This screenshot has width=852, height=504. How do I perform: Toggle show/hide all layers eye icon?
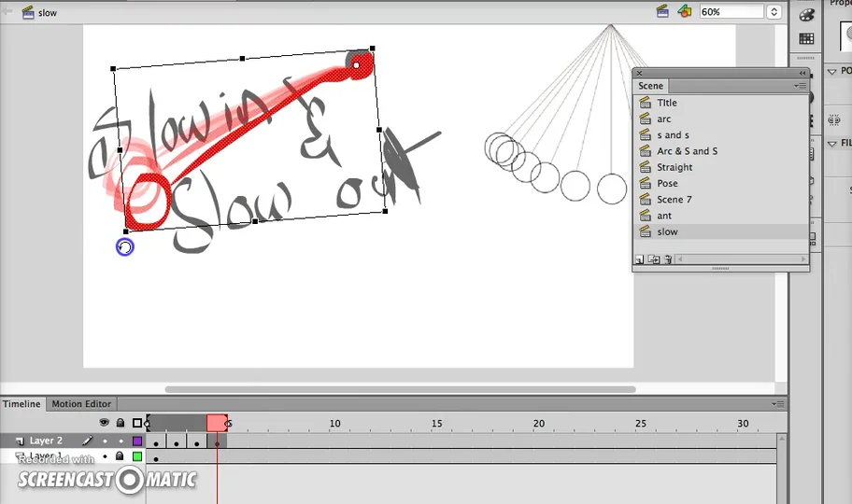pyautogui.click(x=104, y=422)
